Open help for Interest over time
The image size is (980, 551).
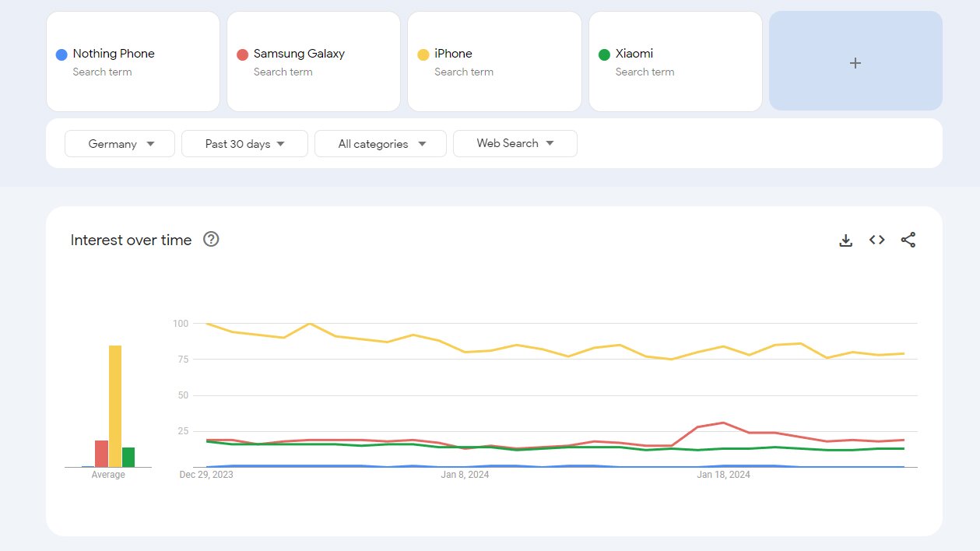[211, 240]
